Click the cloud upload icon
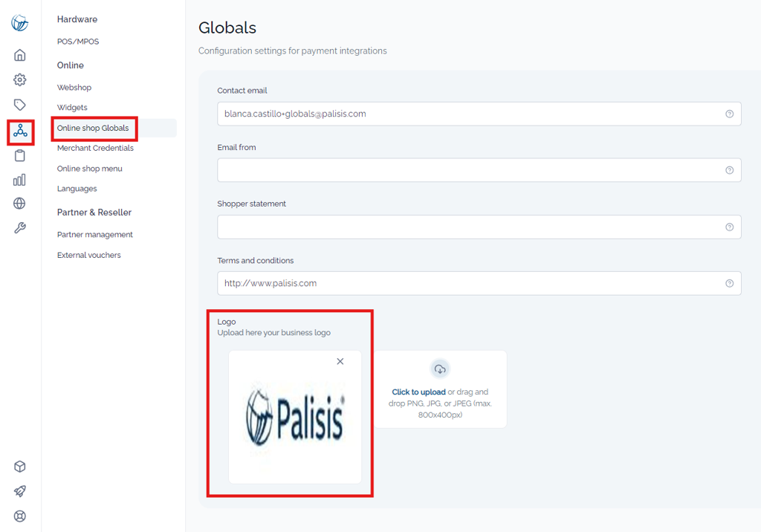 [440, 369]
